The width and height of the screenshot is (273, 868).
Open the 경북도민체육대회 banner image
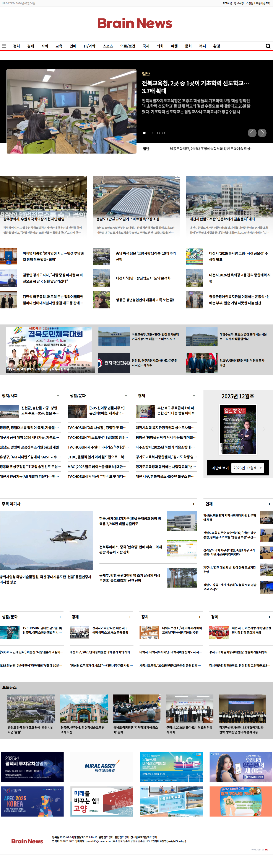pos(49,349)
